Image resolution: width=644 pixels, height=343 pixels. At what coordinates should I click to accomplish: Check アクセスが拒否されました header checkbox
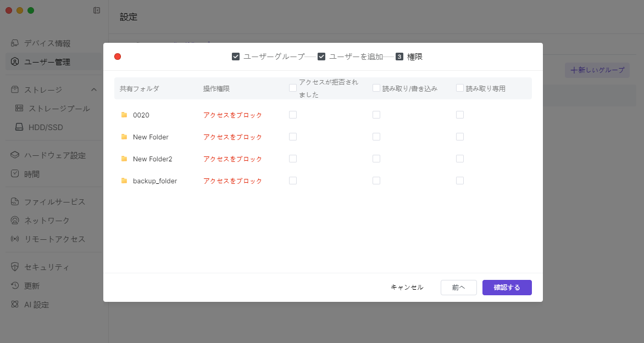[x=293, y=88]
